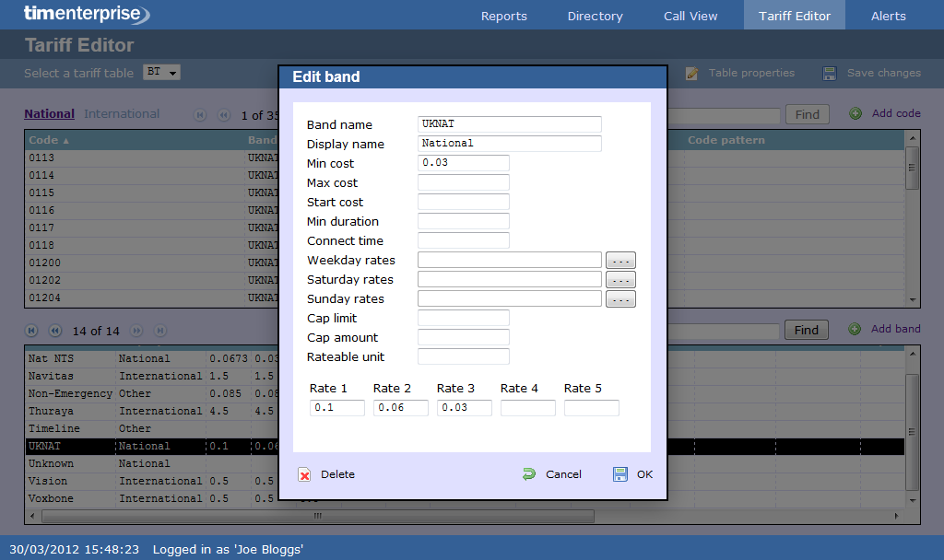Click the green Cancel arrow icon

pyautogui.click(x=528, y=474)
